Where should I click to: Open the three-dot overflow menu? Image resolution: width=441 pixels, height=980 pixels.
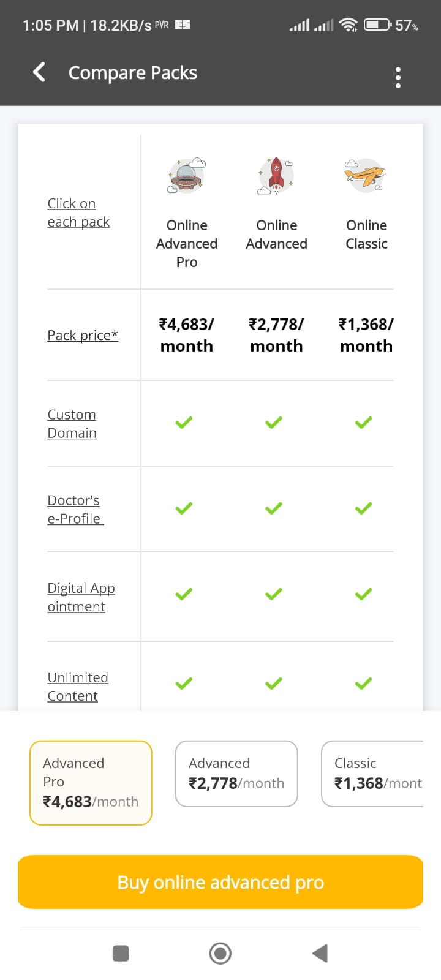click(398, 77)
